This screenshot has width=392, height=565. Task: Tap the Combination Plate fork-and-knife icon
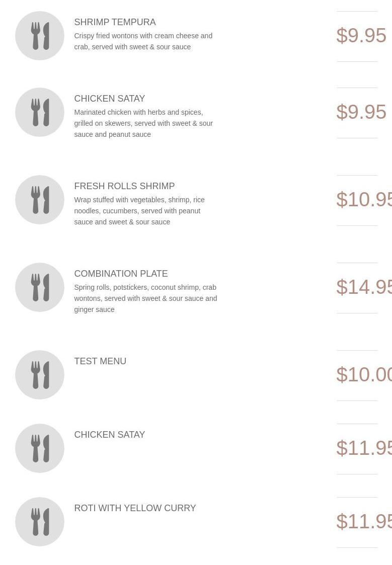click(40, 287)
